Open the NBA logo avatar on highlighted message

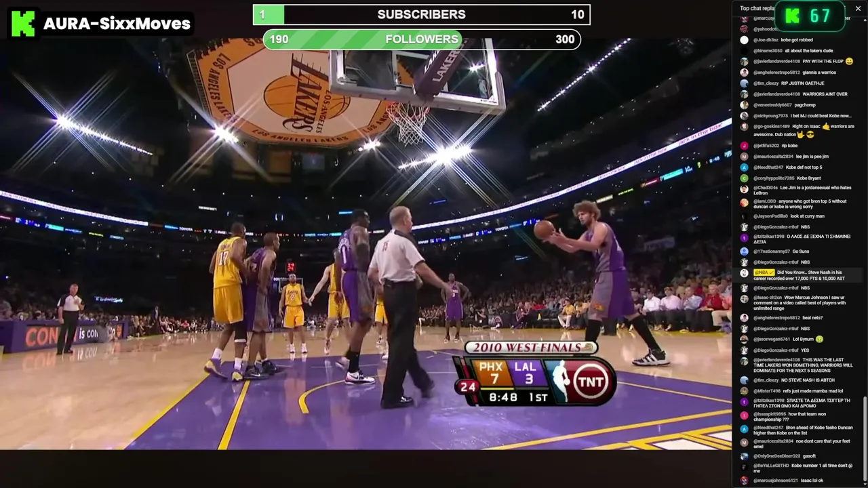coord(744,272)
